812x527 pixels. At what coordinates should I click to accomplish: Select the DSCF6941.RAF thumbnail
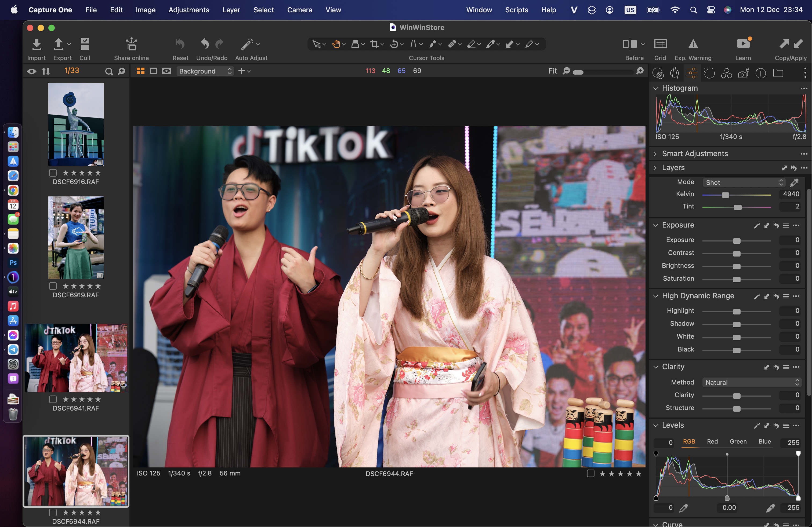(76, 358)
